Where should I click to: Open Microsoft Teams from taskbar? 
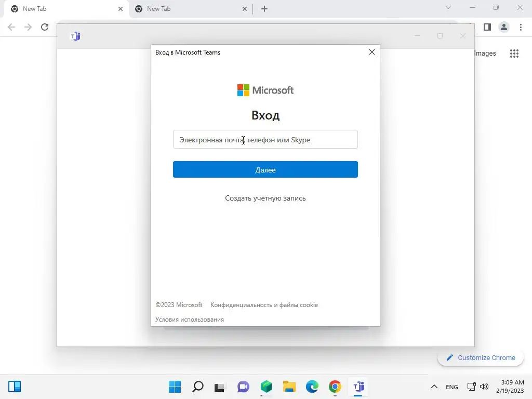(x=358, y=387)
